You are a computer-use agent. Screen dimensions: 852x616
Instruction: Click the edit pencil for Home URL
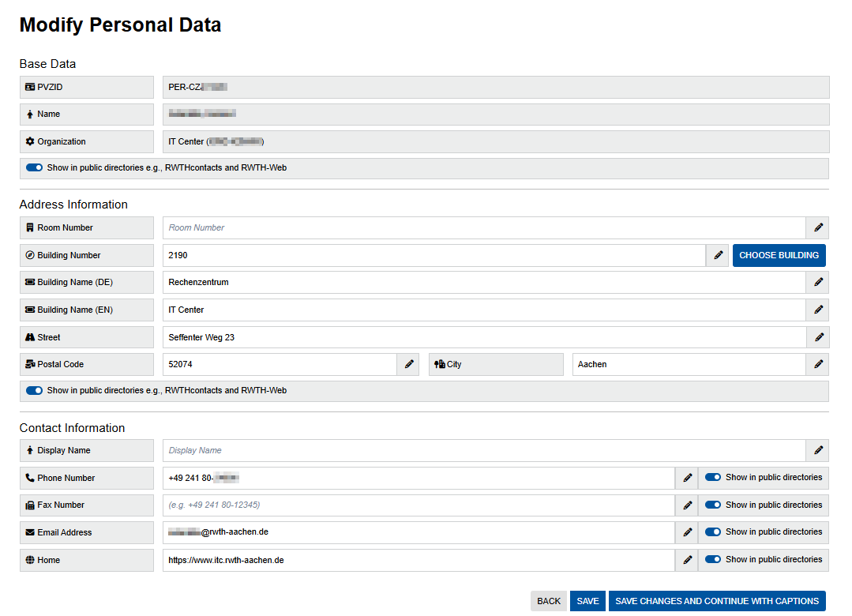click(685, 559)
